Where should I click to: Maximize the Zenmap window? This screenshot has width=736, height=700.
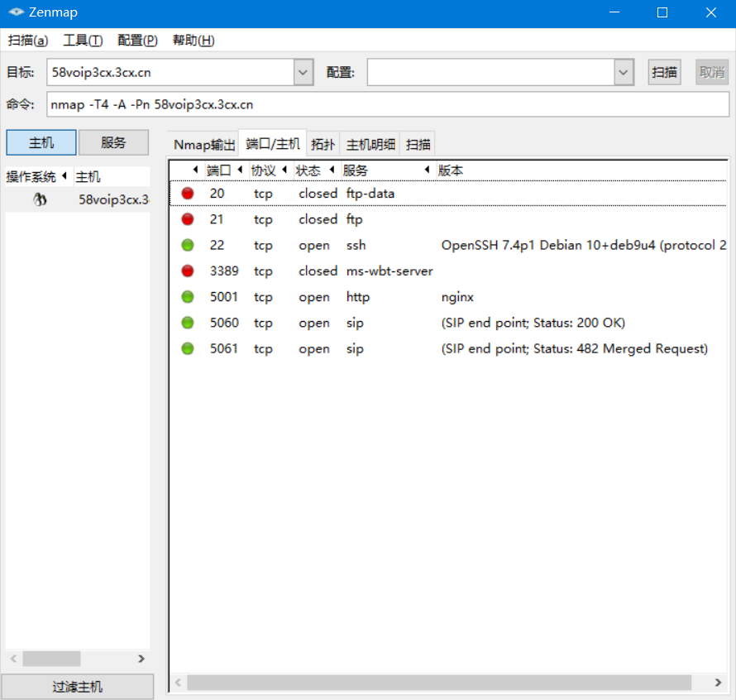click(662, 12)
